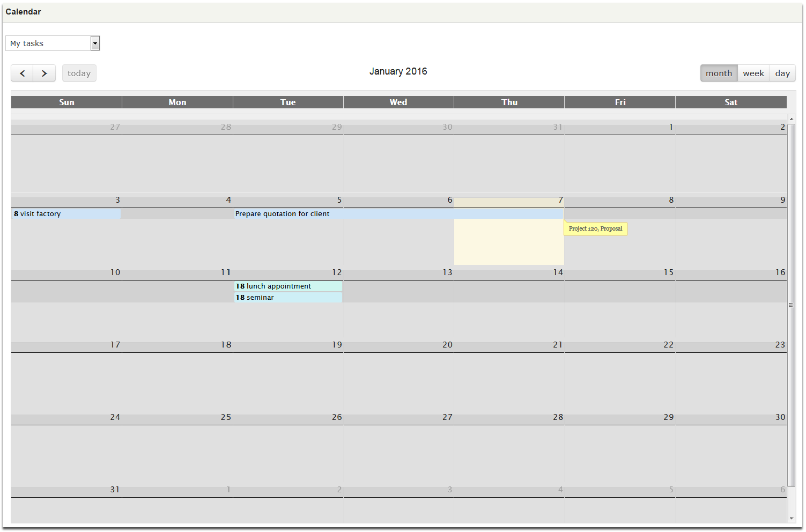The height and width of the screenshot is (532, 806).
Task: Switch to day view
Action: (782, 73)
